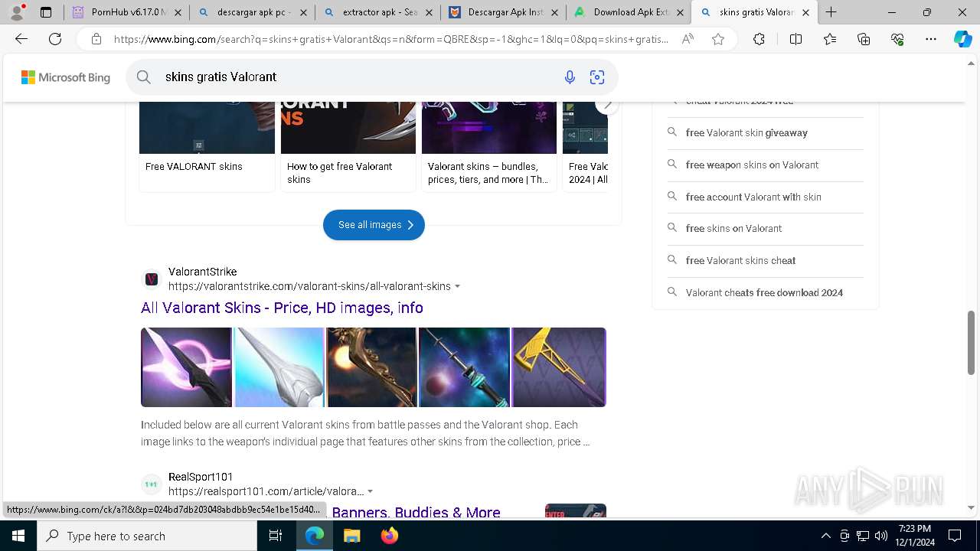Open Edge Settings and more menu
Screen dimensions: 980x551
pyautogui.click(x=931, y=39)
